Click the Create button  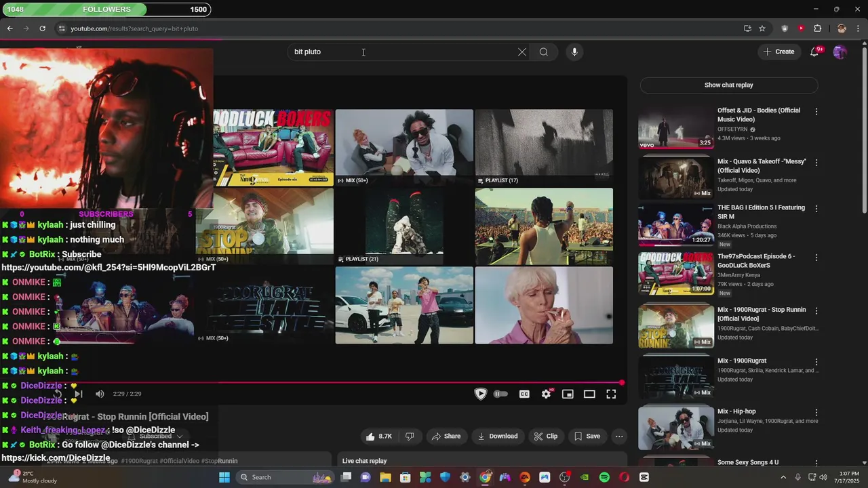click(778, 52)
